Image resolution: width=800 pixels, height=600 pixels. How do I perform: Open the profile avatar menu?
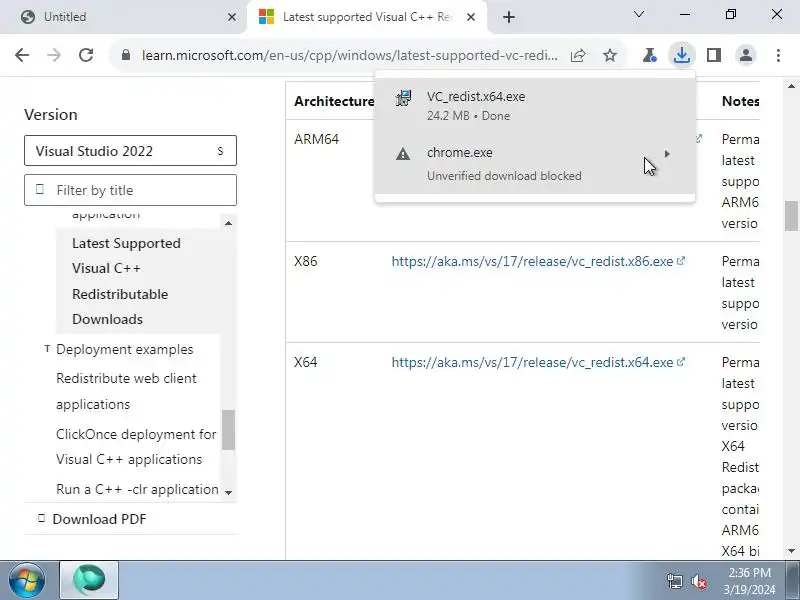tap(746, 55)
